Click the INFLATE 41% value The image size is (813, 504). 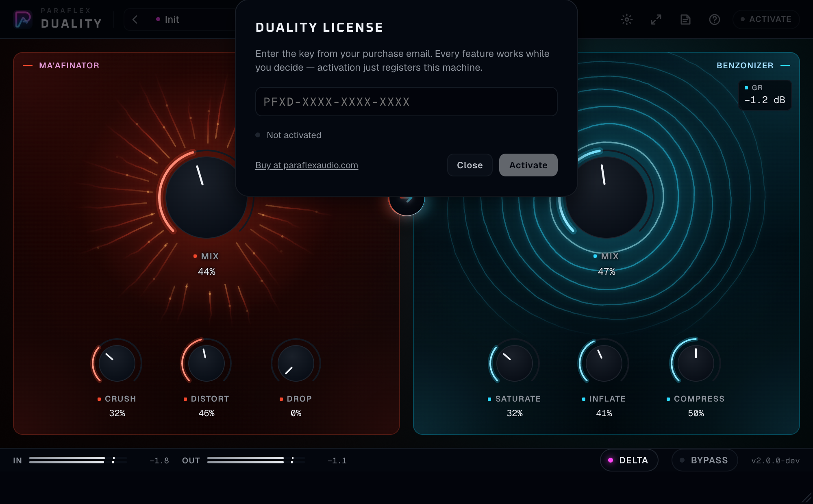click(x=604, y=413)
